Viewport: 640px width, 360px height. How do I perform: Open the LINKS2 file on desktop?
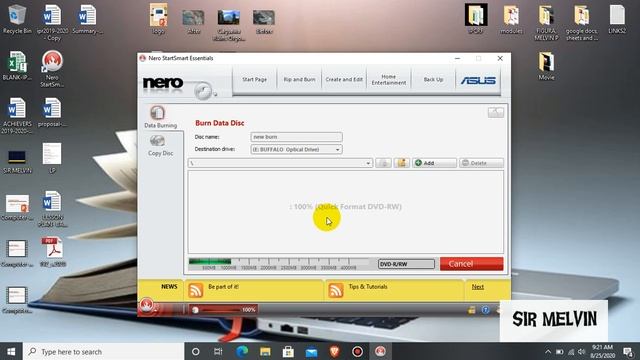[x=617, y=19]
